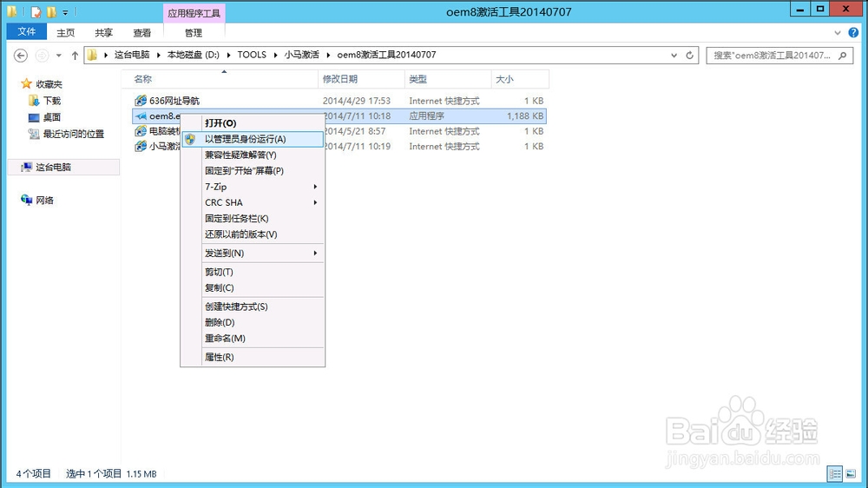Screen dimensions: 868x488
Task: Choose 剪切(T) cut entry
Action: coord(253,272)
